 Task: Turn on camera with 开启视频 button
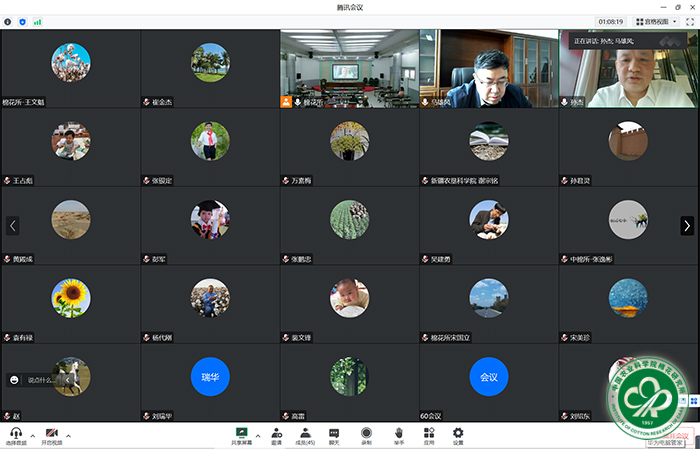pyautogui.click(x=51, y=434)
